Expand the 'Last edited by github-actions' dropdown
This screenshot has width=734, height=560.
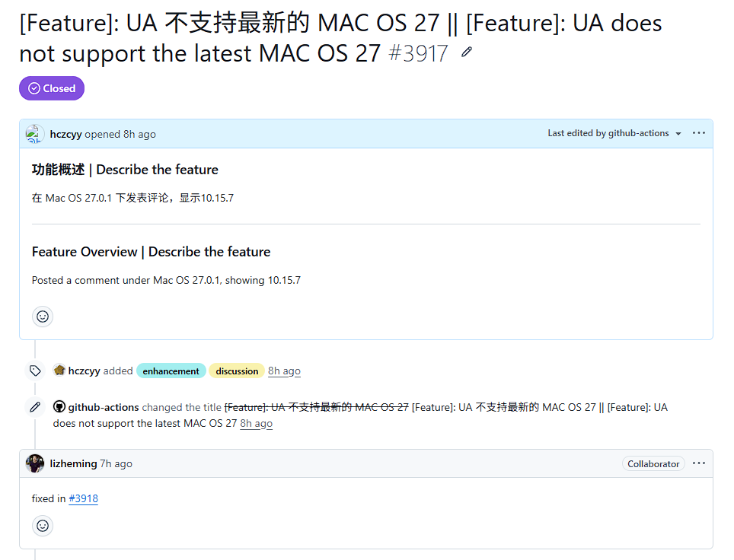(x=614, y=133)
